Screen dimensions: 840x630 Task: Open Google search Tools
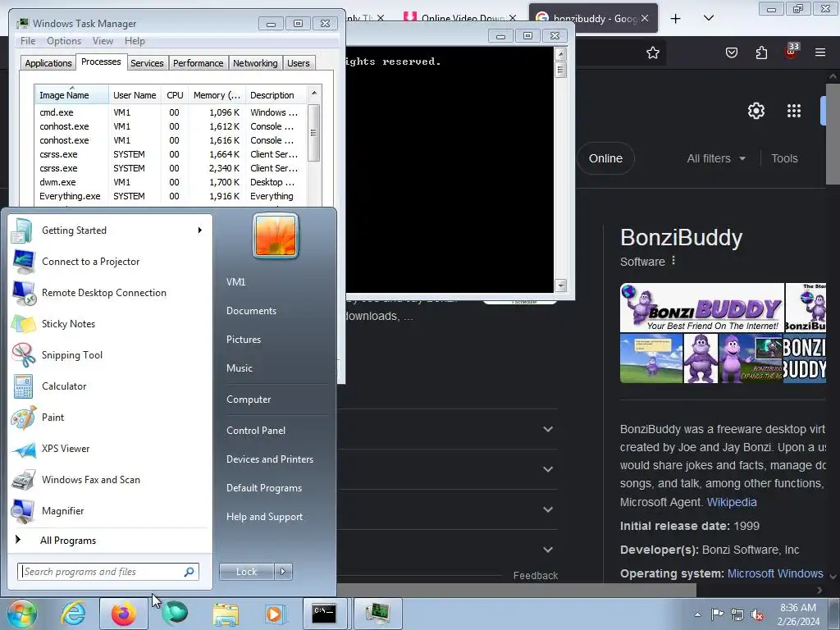(784, 158)
